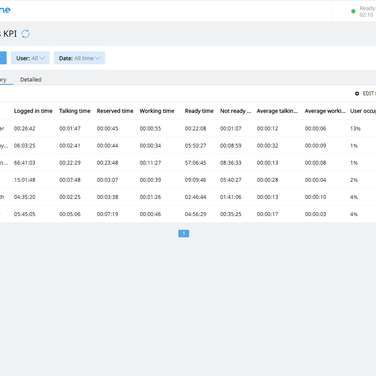Switch to the Detailed tab
This screenshot has width=376, height=376.
coord(31,80)
